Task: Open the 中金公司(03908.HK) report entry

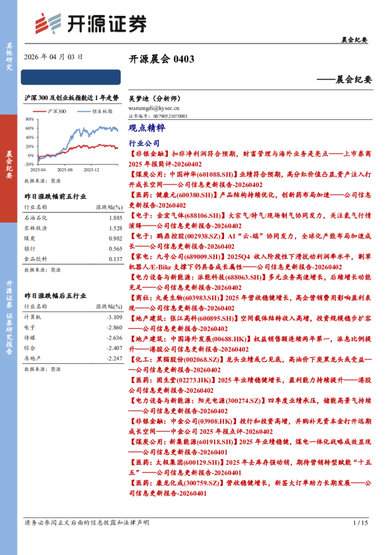Action: click(250, 426)
